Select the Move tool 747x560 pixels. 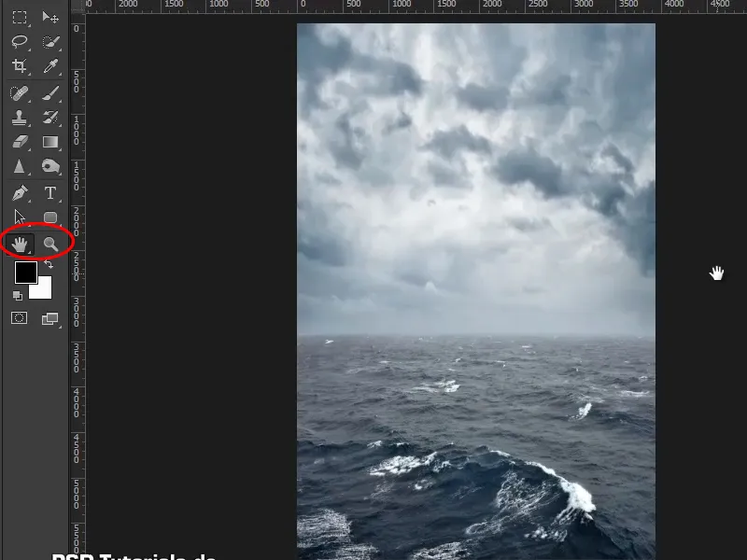click(50, 18)
